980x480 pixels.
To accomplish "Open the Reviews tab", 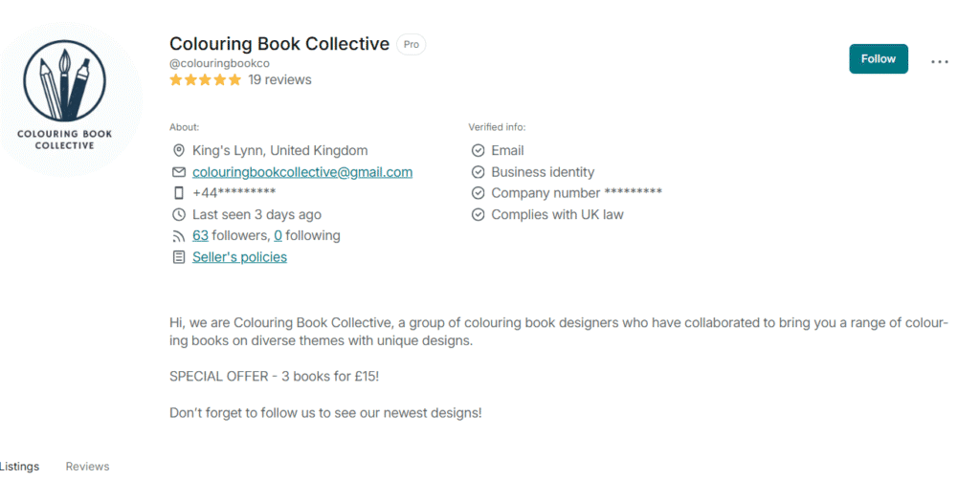I will [87, 467].
